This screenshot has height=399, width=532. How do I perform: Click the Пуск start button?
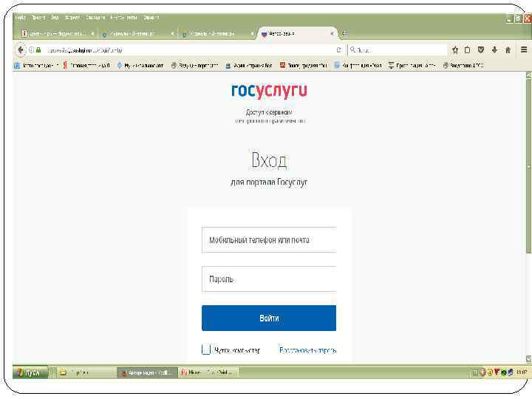click(x=30, y=372)
